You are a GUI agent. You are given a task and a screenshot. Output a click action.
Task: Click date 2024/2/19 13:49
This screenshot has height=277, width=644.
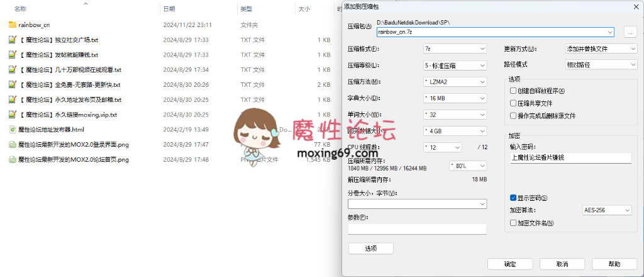point(186,130)
